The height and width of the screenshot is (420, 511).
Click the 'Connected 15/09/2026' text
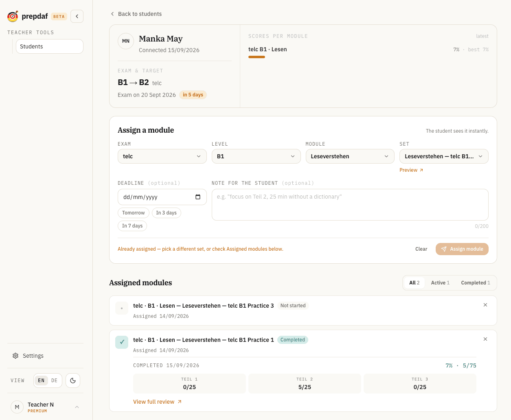point(169,50)
